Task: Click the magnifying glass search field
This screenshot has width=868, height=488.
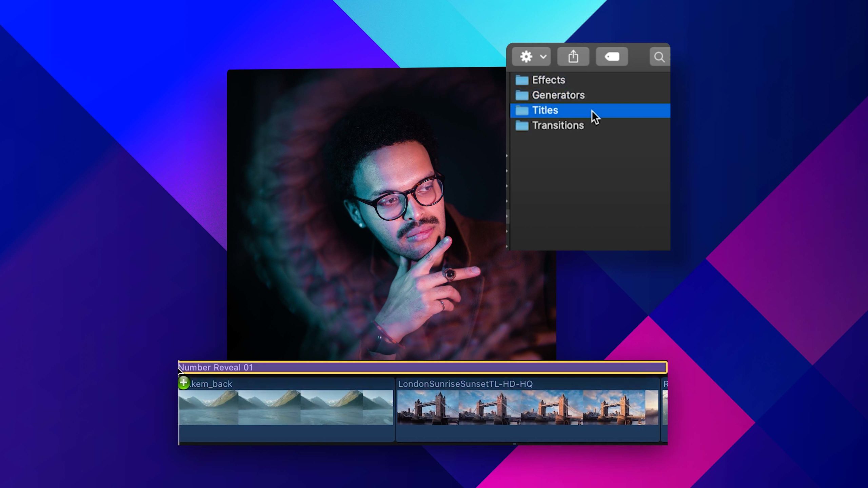Action: click(x=659, y=57)
